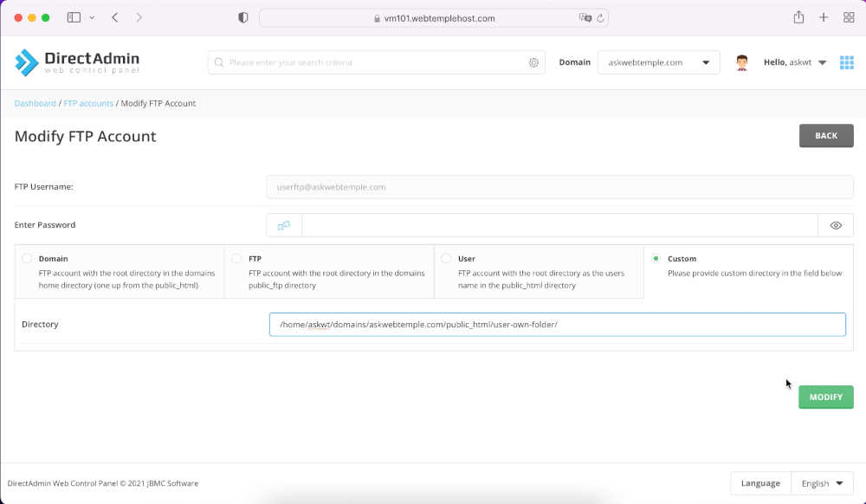866x504 pixels.
Task: Show password with the eye icon
Action: [x=836, y=225]
